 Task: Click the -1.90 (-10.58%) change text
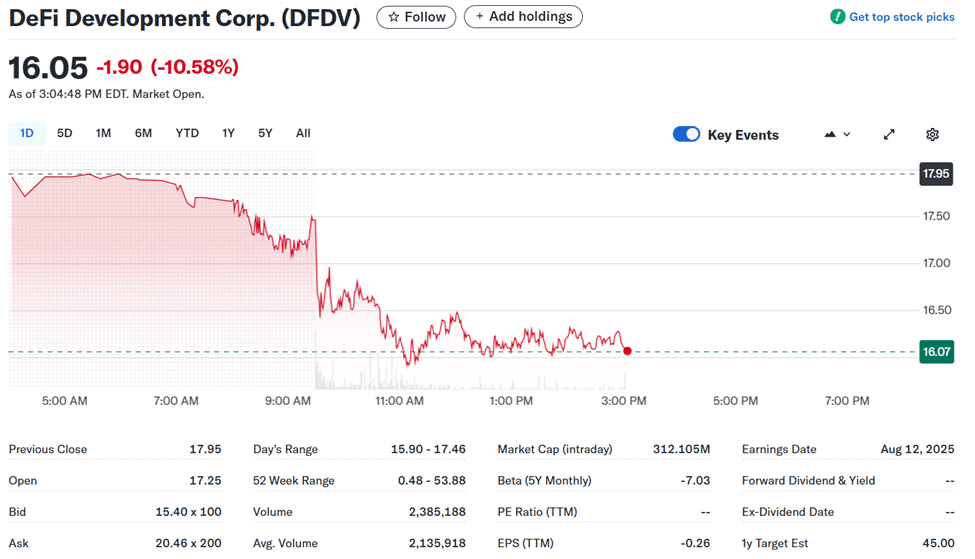168,67
